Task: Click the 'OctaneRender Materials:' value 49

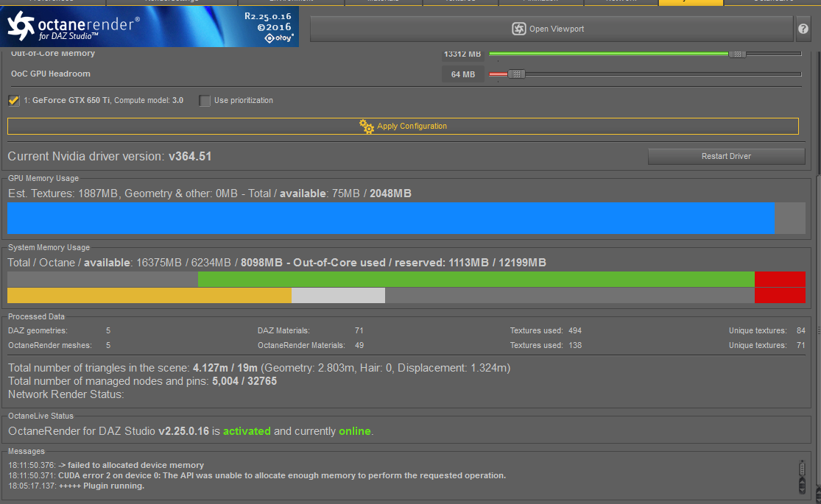Action: tap(359, 345)
